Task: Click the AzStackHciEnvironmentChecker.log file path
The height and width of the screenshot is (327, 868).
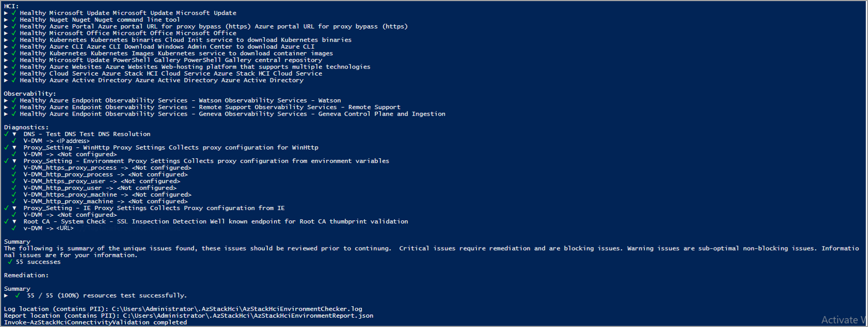Action: coord(237,309)
